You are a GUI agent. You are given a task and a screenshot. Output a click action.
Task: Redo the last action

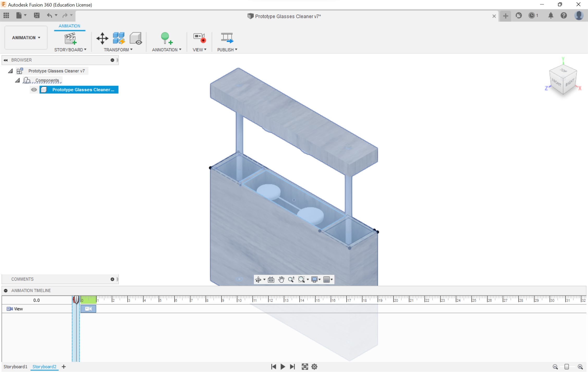click(x=65, y=15)
